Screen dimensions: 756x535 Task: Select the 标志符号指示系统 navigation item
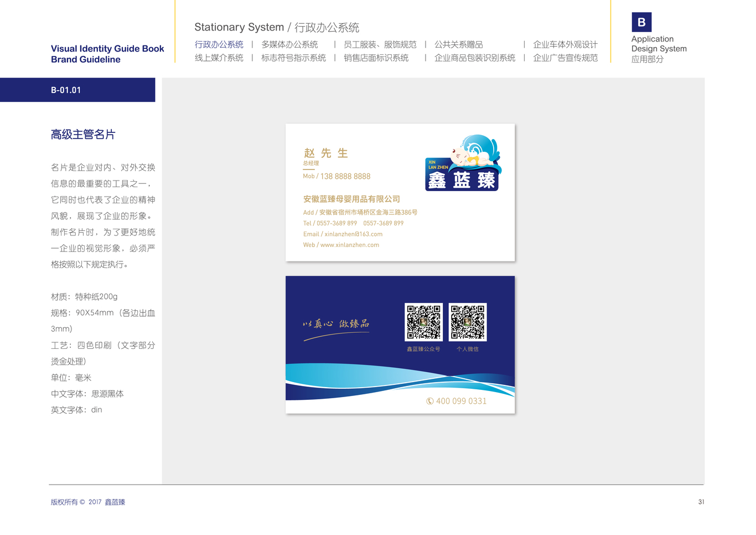point(294,58)
